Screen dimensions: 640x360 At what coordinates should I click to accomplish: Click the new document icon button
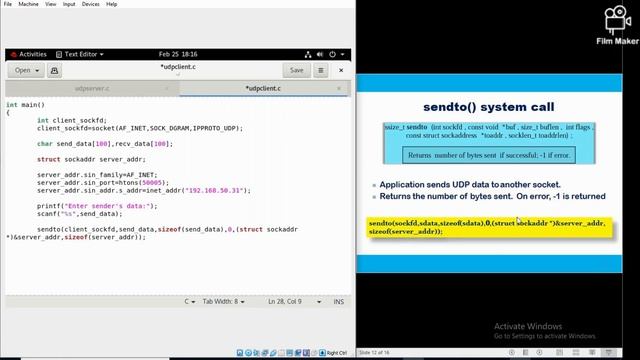[54, 71]
